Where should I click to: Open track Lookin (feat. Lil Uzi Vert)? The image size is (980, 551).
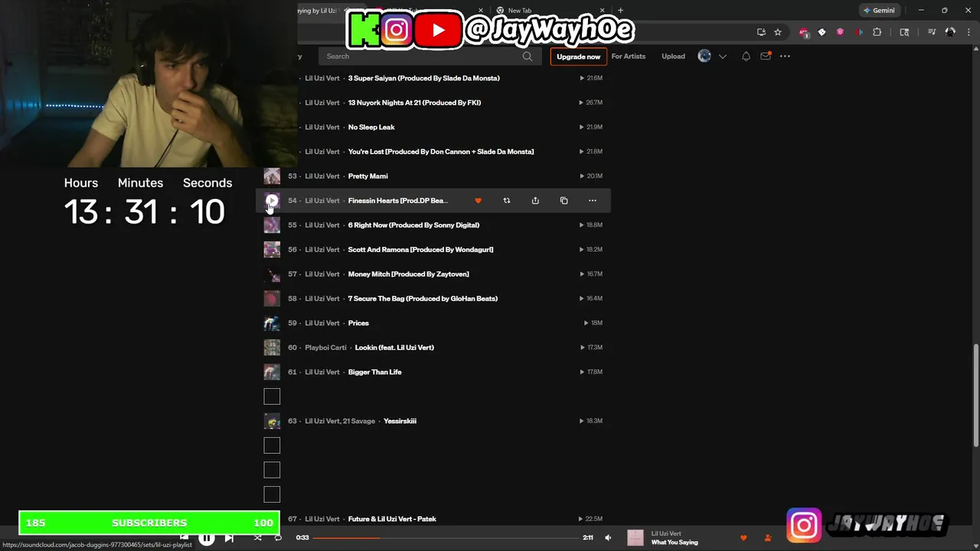394,347
